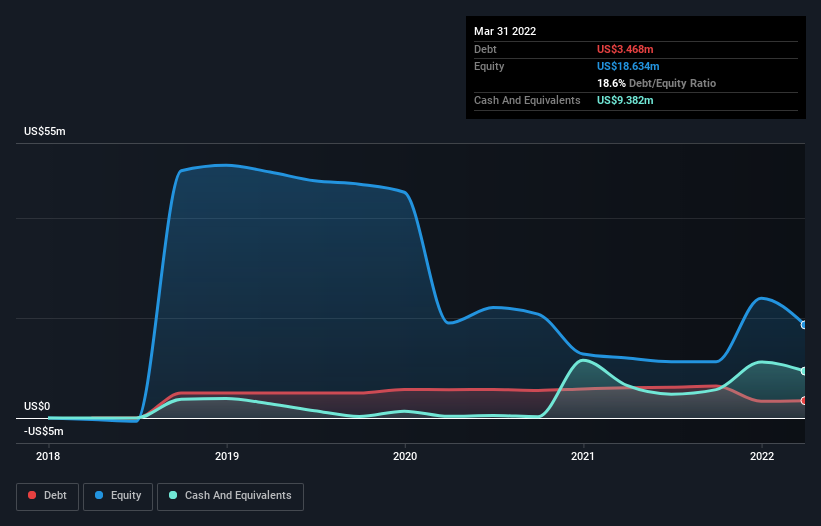Click the 2021 x-axis label

pyautogui.click(x=583, y=456)
